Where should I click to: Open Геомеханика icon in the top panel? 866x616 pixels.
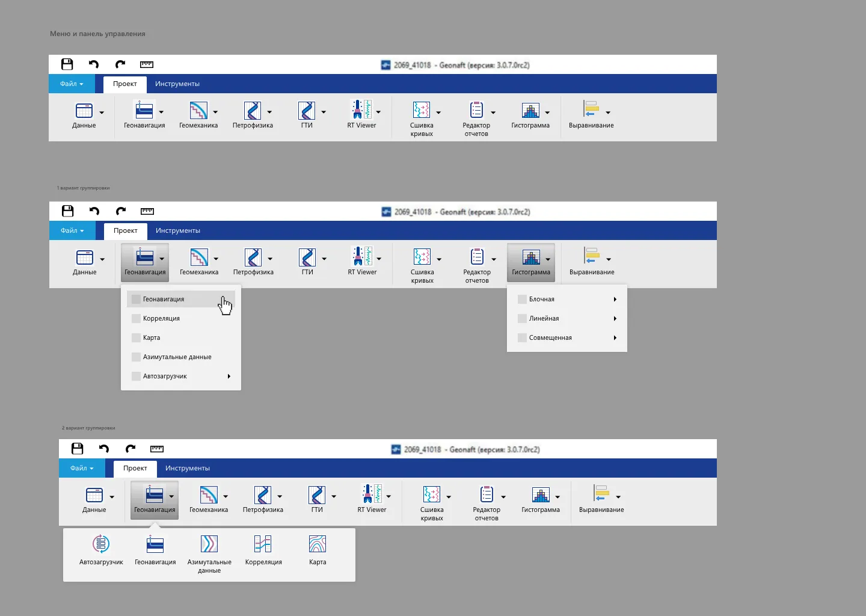click(x=198, y=111)
